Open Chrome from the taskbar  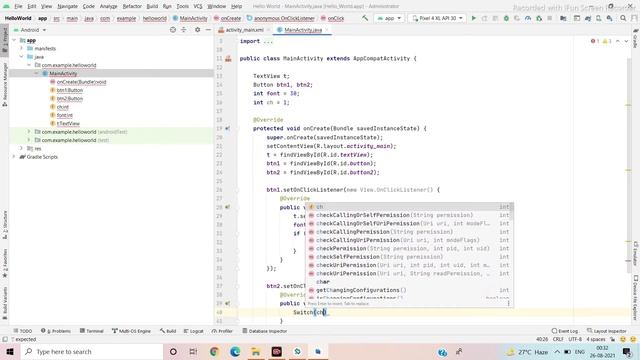214,351
